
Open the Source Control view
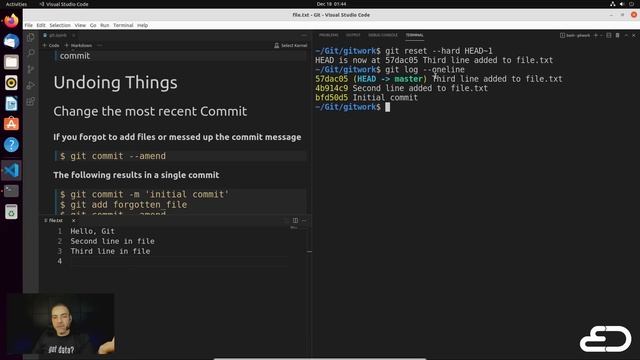[x=31, y=69]
